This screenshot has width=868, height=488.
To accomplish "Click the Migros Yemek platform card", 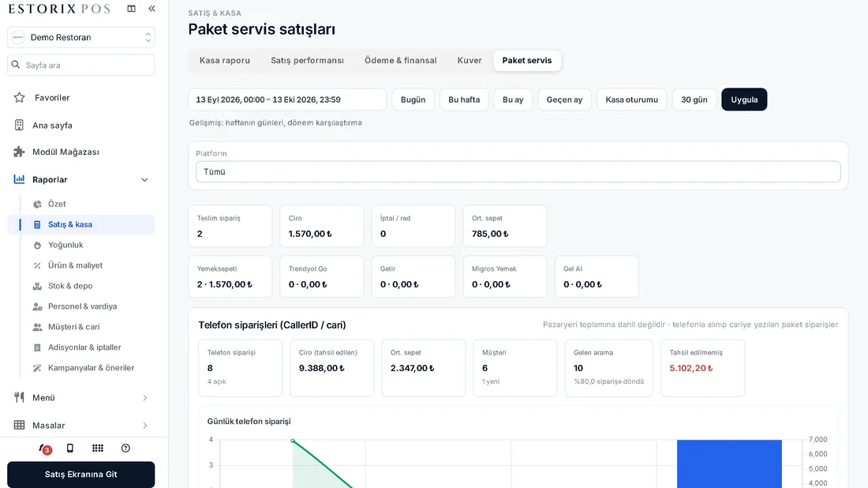I will tap(505, 276).
